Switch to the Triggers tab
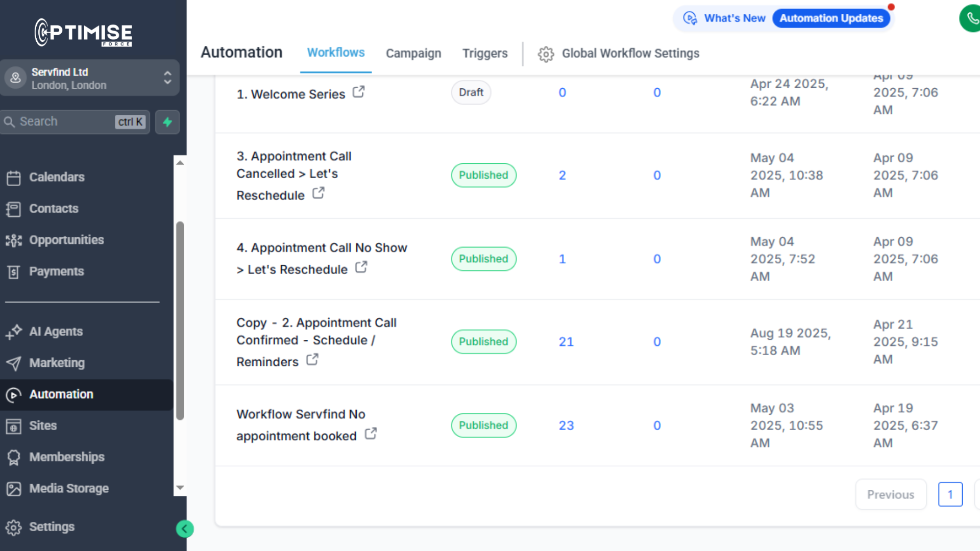 484,53
